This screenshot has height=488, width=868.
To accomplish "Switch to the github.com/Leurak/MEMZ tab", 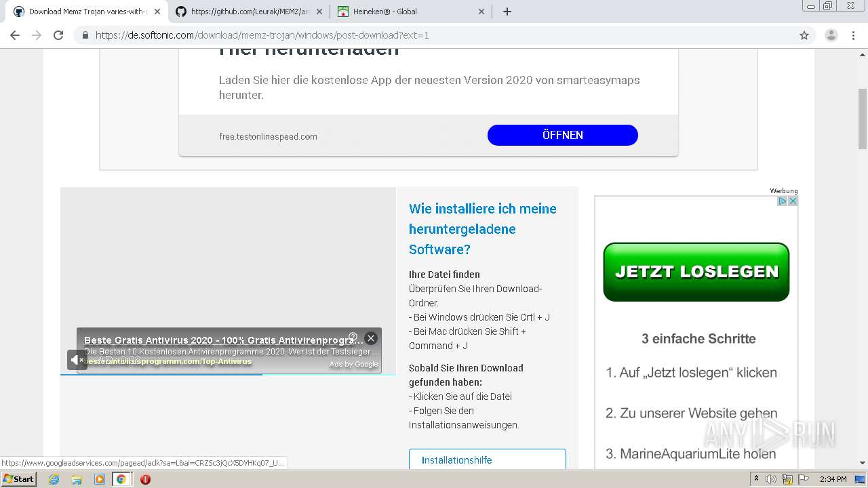I will [248, 12].
